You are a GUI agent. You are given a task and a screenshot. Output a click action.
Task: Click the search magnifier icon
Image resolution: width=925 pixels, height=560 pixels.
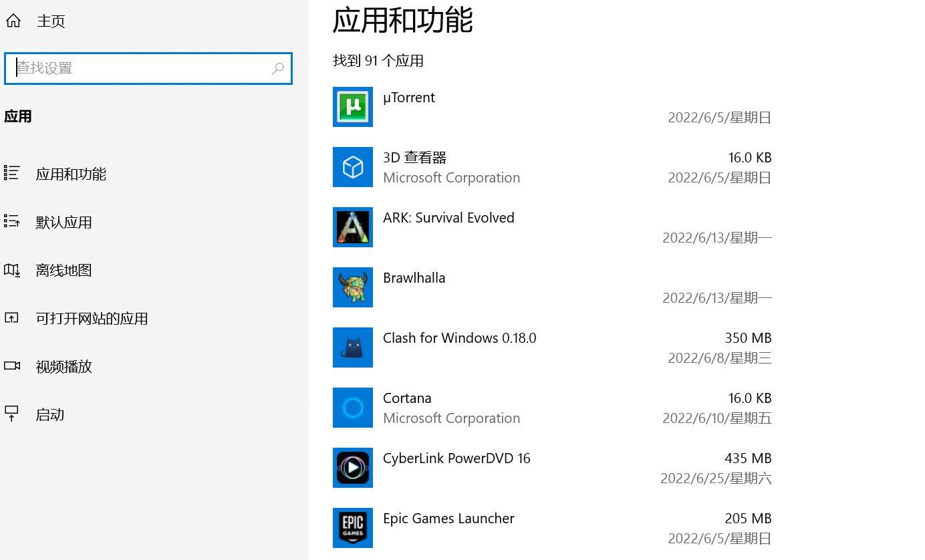pos(278,68)
